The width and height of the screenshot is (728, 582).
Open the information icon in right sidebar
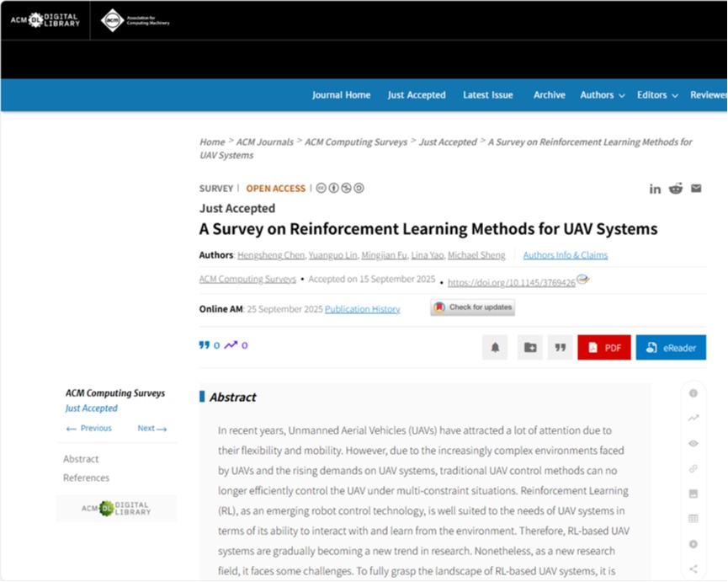point(693,393)
